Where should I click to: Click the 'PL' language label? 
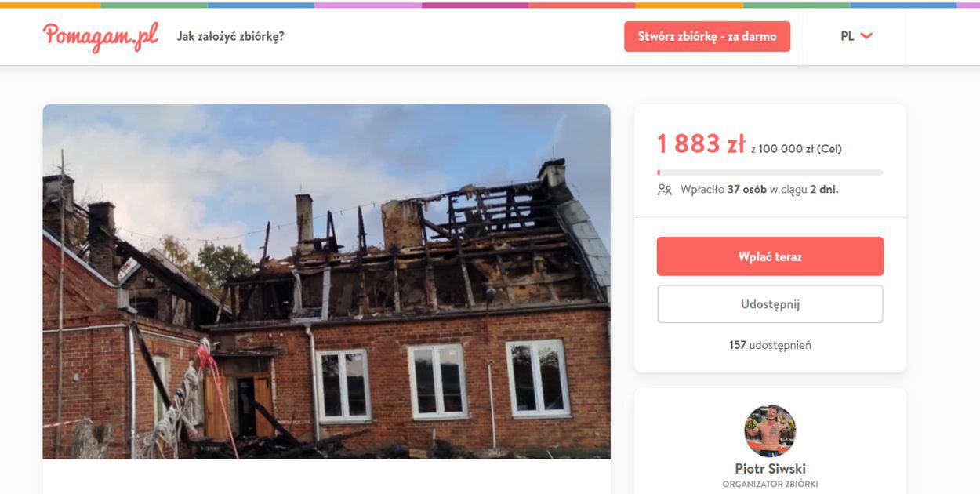[848, 36]
